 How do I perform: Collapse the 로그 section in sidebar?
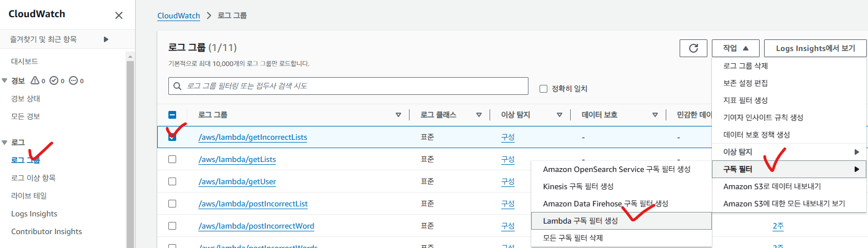pos(5,143)
